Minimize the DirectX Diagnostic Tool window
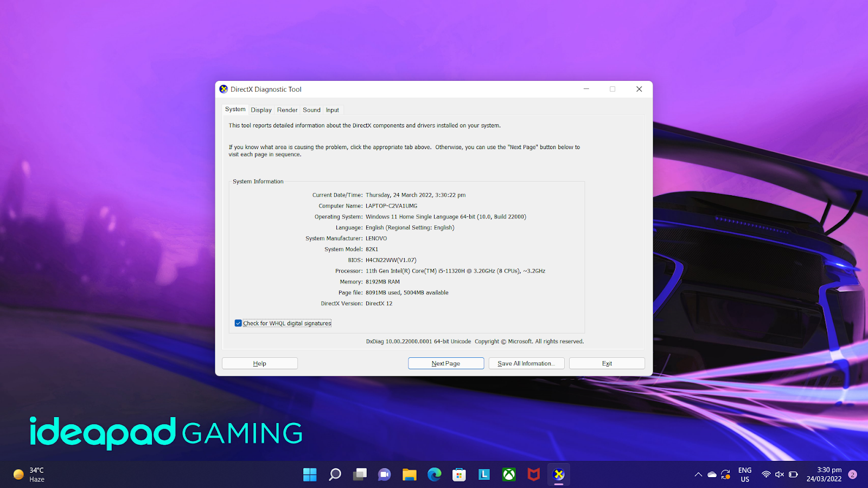Viewport: 868px width, 488px height. (x=586, y=89)
